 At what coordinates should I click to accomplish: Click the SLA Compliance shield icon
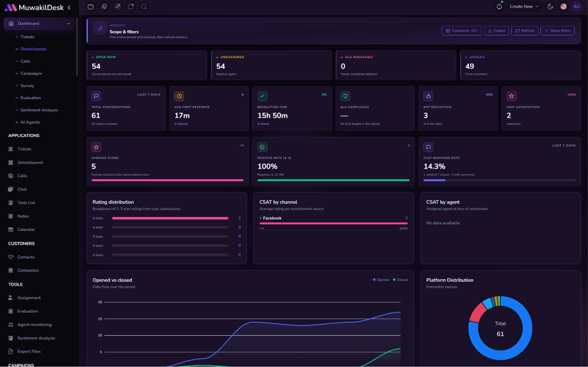[x=345, y=96]
